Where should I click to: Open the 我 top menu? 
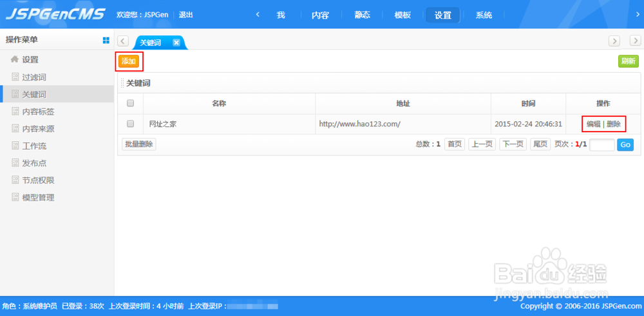tap(281, 15)
